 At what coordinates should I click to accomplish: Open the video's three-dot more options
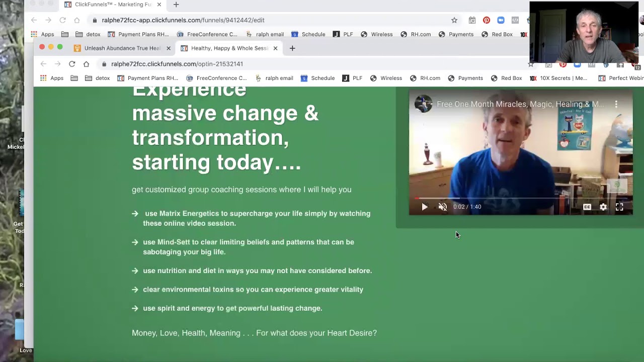coord(616,104)
